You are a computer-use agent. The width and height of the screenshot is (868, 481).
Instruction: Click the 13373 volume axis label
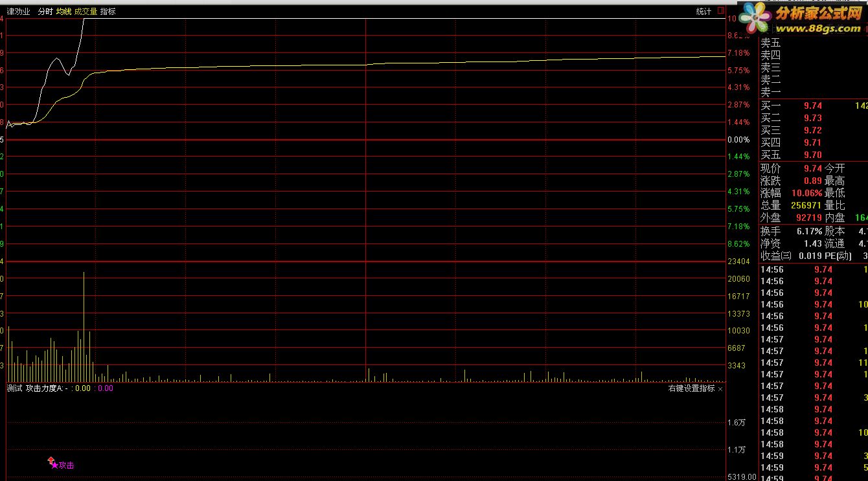pyautogui.click(x=739, y=314)
